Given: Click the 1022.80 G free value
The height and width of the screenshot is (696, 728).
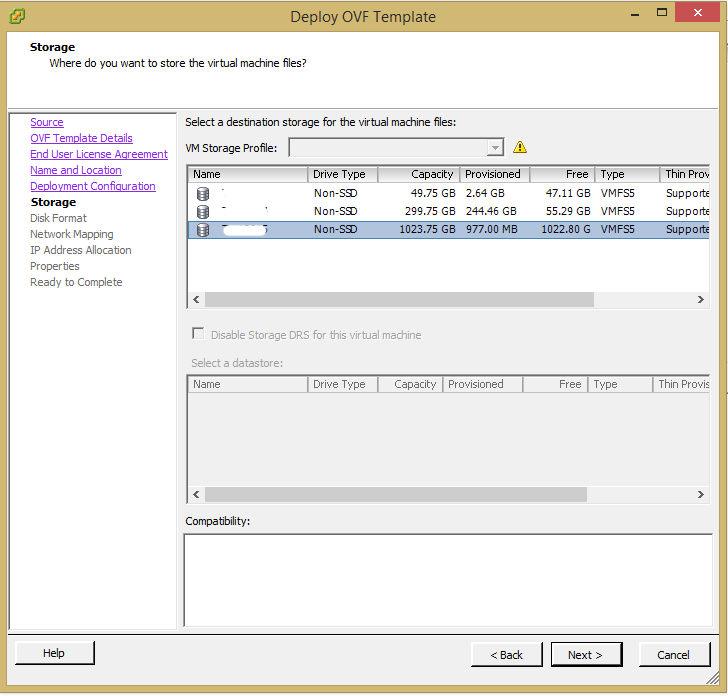Looking at the screenshot, I should tap(566, 229).
